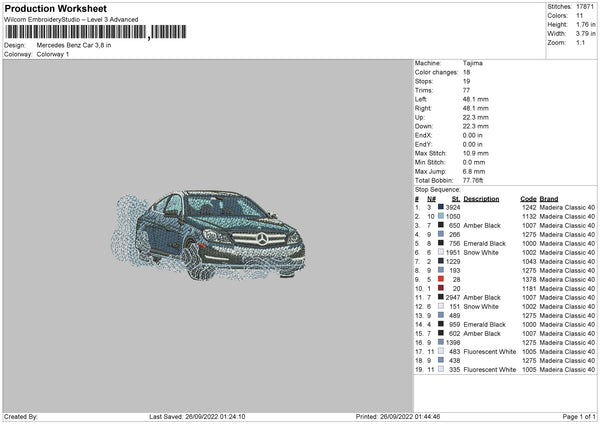Click 'Emerald Black' in stop 14 row
600x424 pixels.
(484, 325)
